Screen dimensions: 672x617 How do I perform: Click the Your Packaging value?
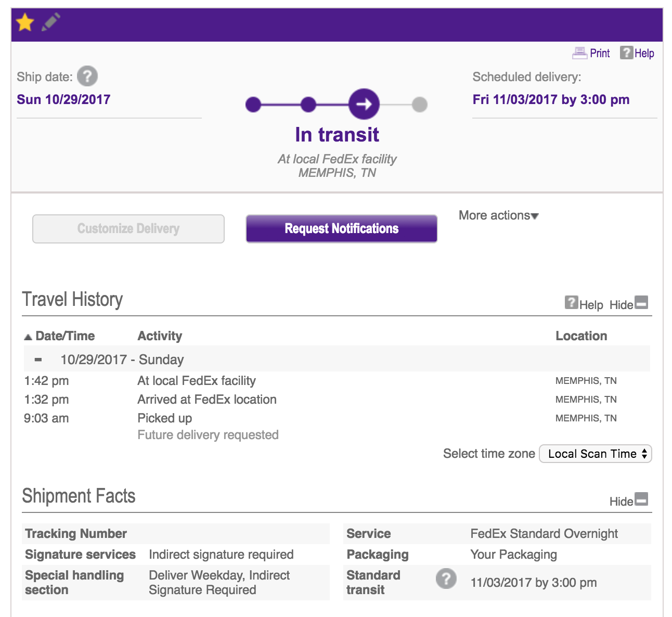[x=513, y=555]
